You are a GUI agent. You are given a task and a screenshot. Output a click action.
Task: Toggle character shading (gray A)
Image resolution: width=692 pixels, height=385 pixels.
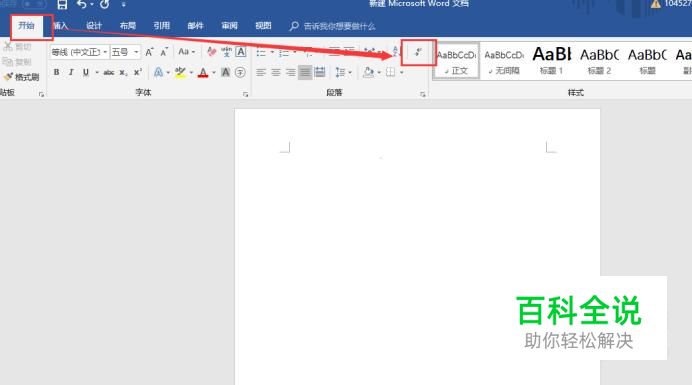click(226, 72)
